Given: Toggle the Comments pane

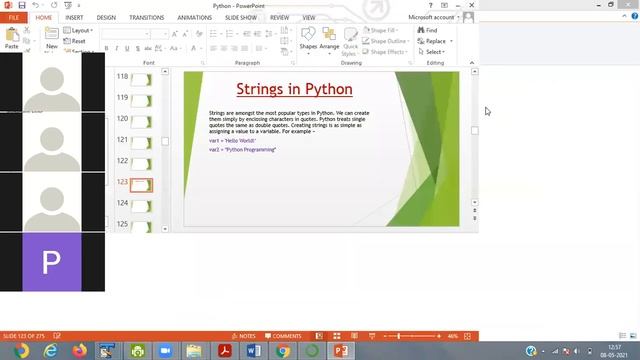Looking at the screenshot, I should pyautogui.click(x=283, y=336).
